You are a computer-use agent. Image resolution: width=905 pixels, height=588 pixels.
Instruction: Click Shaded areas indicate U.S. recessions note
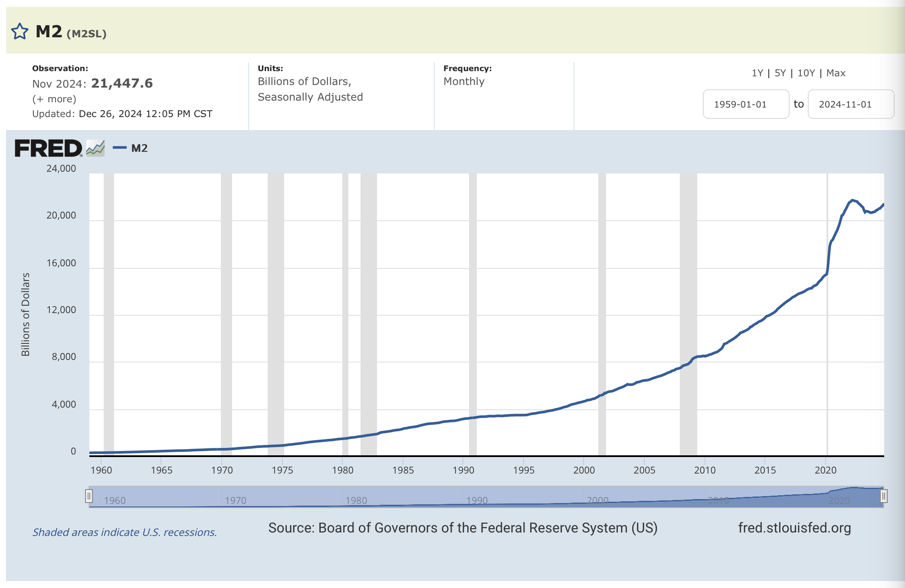pos(125,532)
